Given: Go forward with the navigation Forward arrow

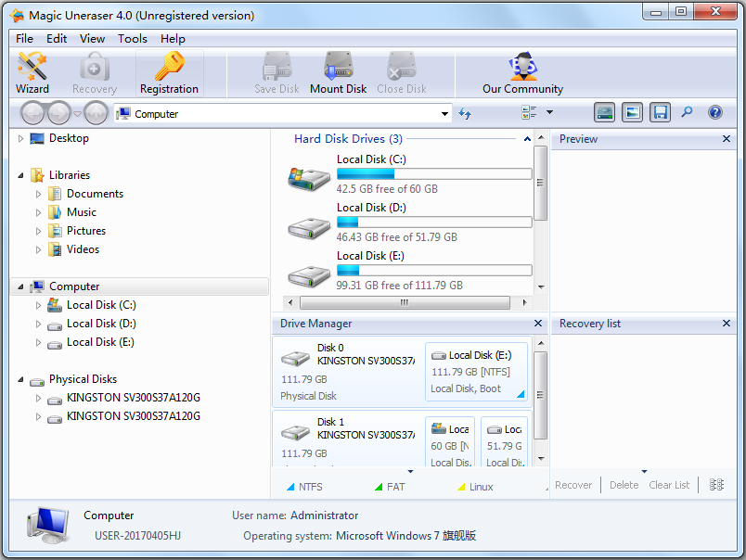Looking at the screenshot, I should [x=58, y=114].
